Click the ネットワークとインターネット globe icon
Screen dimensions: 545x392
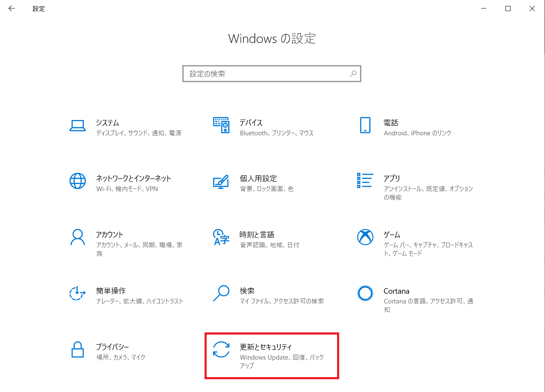pos(78,181)
